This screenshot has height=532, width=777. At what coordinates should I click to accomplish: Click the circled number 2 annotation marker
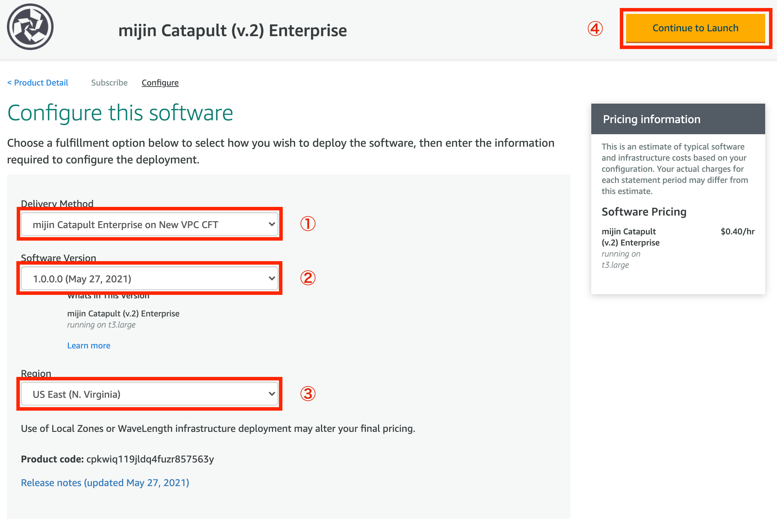point(308,278)
